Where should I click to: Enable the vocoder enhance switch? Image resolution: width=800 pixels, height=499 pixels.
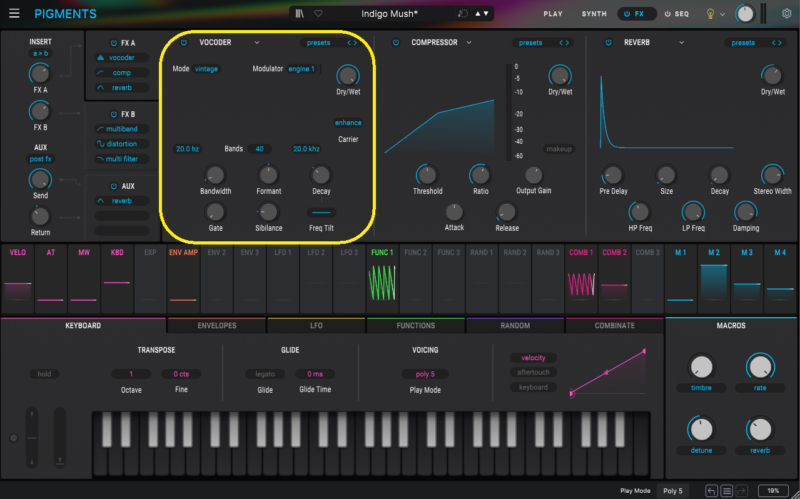coord(348,122)
